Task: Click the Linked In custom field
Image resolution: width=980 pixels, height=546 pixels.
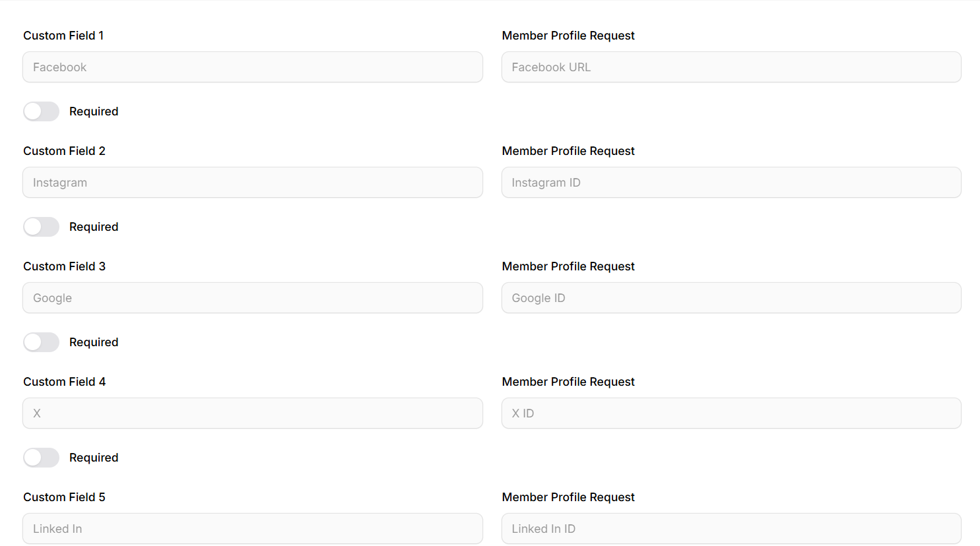Action: (253, 529)
